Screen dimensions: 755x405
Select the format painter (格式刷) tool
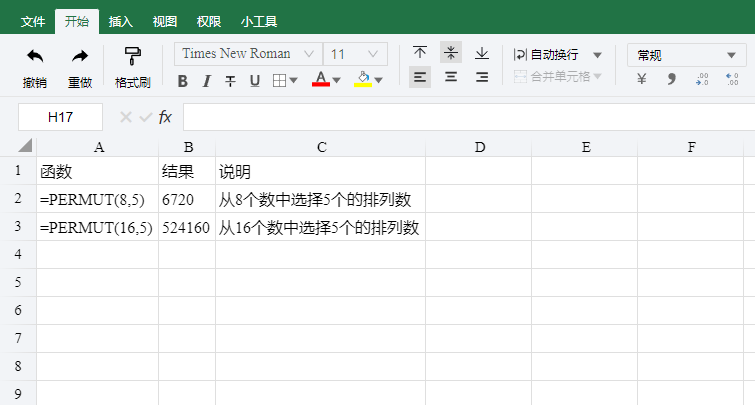[132, 57]
